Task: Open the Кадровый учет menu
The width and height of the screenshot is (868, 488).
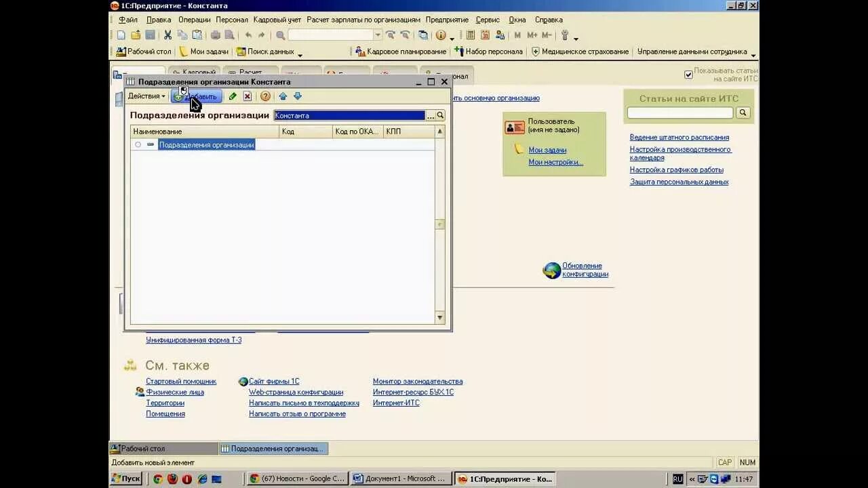Action: click(277, 20)
